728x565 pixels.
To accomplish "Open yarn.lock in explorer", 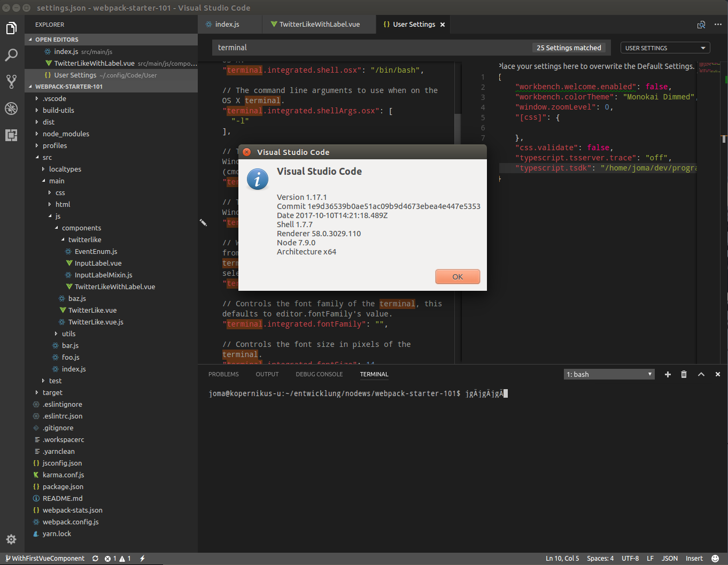I will [111, 533].
